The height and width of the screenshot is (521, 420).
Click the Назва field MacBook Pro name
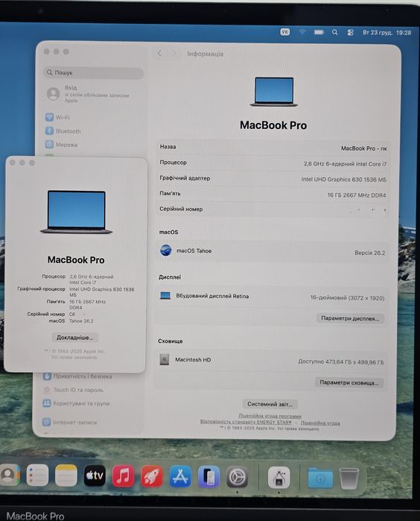(x=364, y=148)
